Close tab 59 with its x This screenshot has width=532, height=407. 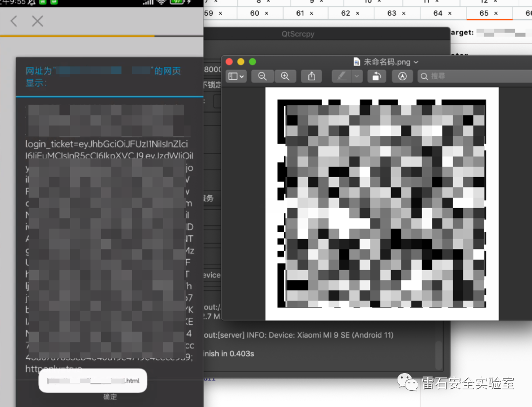pyautogui.click(x=221, y=14)
